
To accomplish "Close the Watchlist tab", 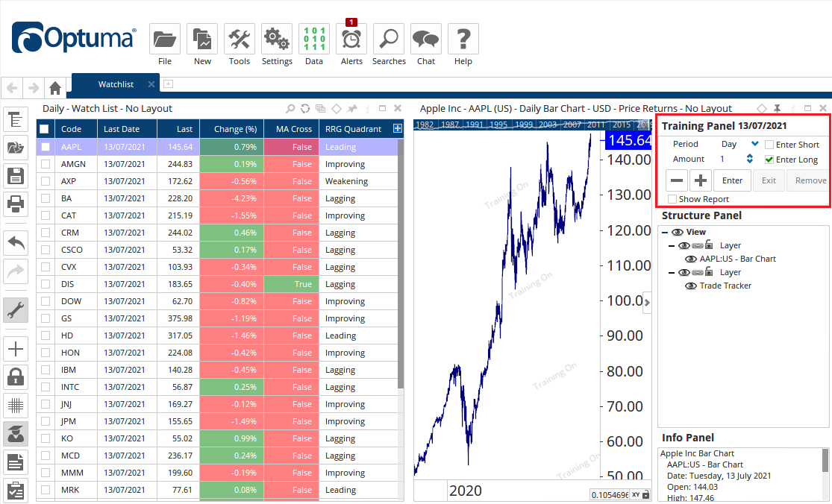I will (x=151, y=84).
